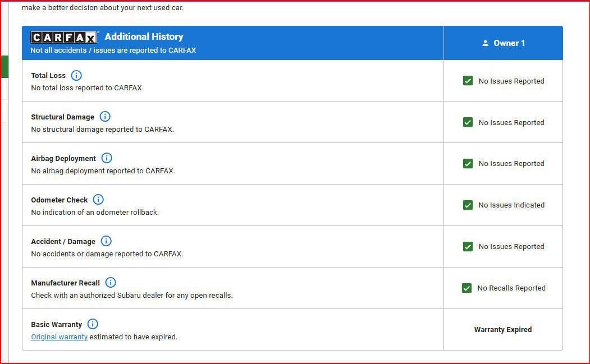Click the Total Loss info icon
Viewport: 590px width, 364px height.
click(76, 75)
